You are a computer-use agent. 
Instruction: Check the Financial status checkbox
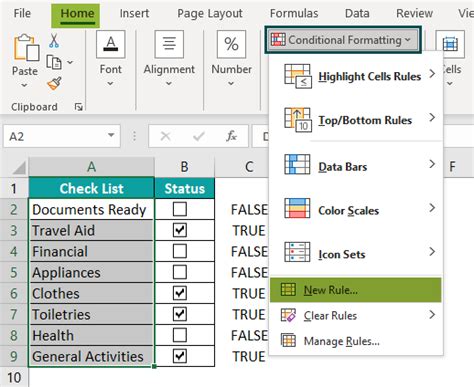pos(180,251)
